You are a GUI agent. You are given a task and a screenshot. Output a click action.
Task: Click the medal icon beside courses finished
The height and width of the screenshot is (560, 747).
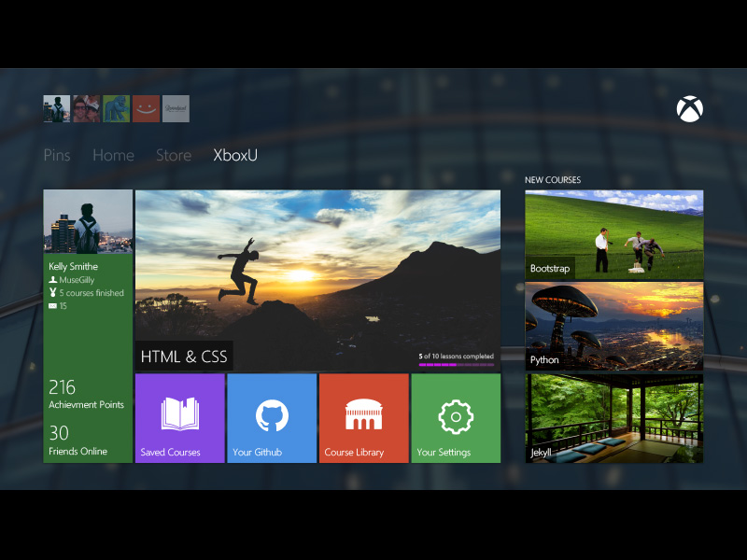pos(53,292)
